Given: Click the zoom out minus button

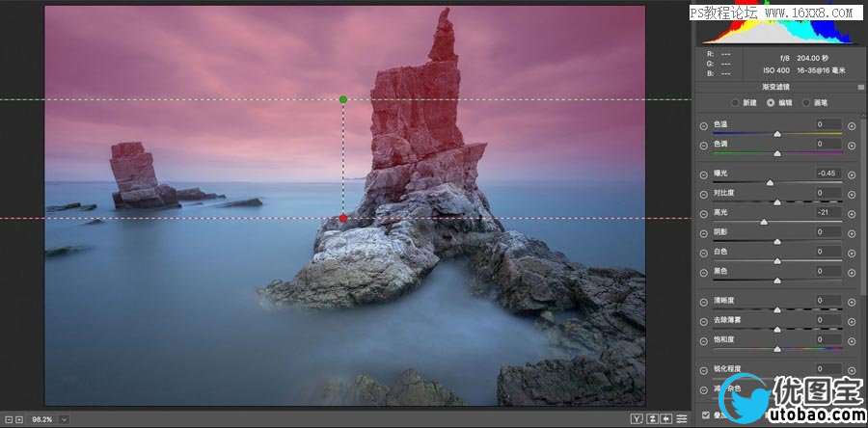Looking at the screenshot, I should pyautogui.click(x=8, y=419).
